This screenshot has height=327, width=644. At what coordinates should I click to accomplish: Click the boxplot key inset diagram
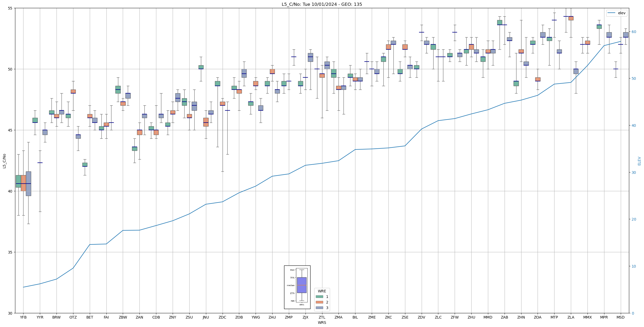coord(297,287)
